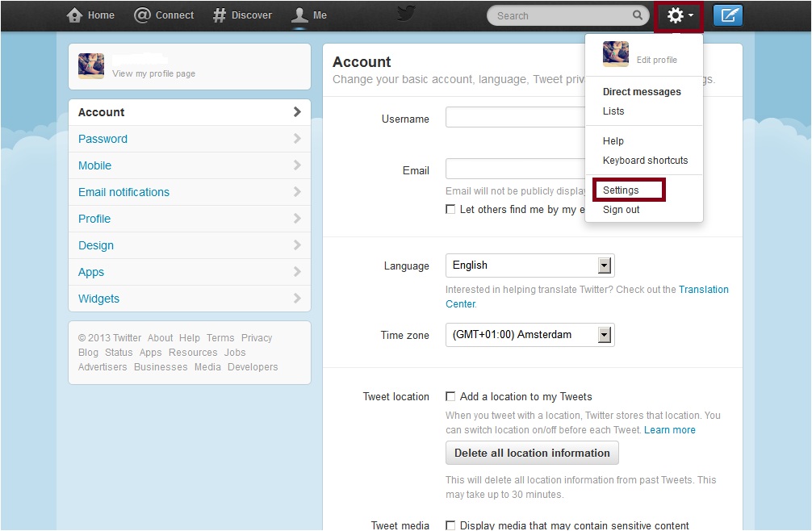Switch to Profile settings
This screenshot has height=531, width=812.
(190, 219)
